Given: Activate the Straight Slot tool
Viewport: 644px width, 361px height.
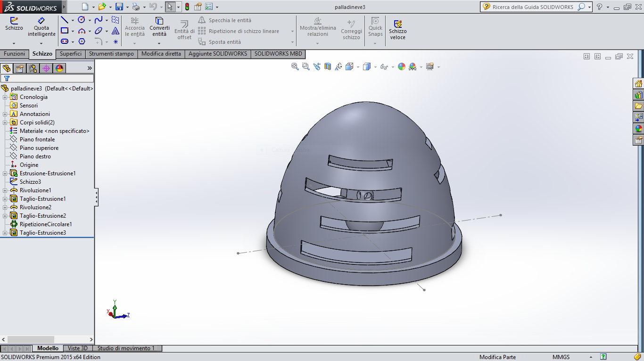Looking at the screenshot, I should [65, 41].
